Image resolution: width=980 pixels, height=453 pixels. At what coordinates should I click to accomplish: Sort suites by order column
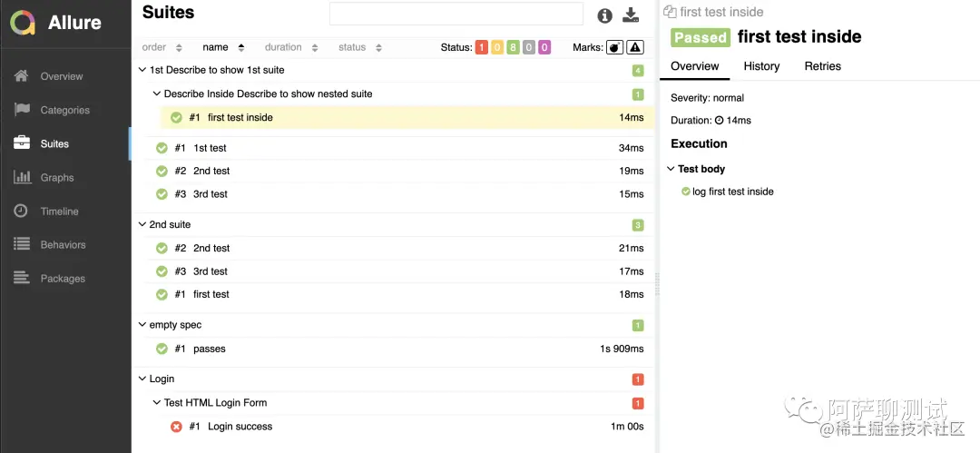tap(162, 47)
